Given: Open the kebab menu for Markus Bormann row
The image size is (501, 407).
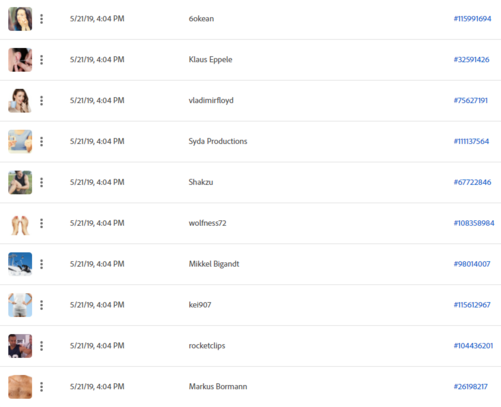Looking at the screenshot, I should click(x=42, y=387).
